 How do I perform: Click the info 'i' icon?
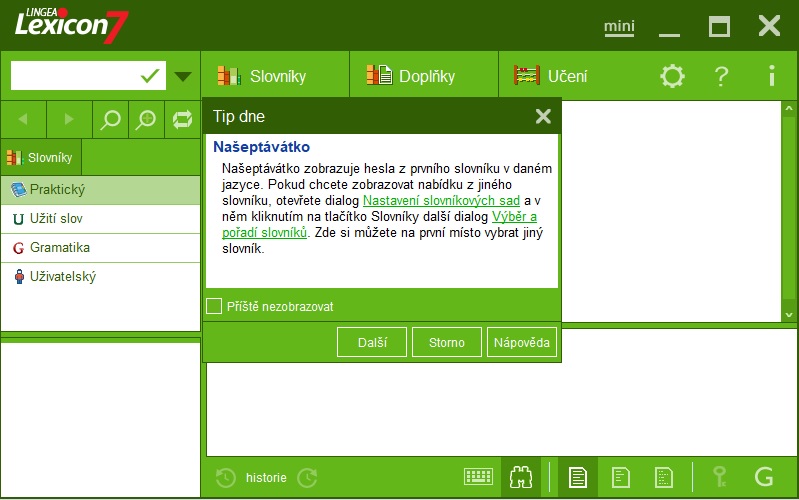tap(772, 76)
